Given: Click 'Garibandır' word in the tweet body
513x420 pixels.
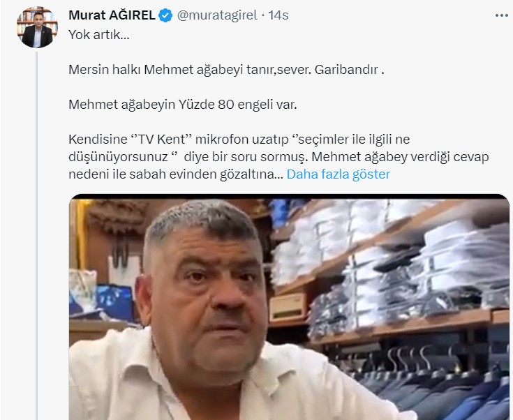Looking at the screenshot, I should pyautogui.click(x=346, y=69).
